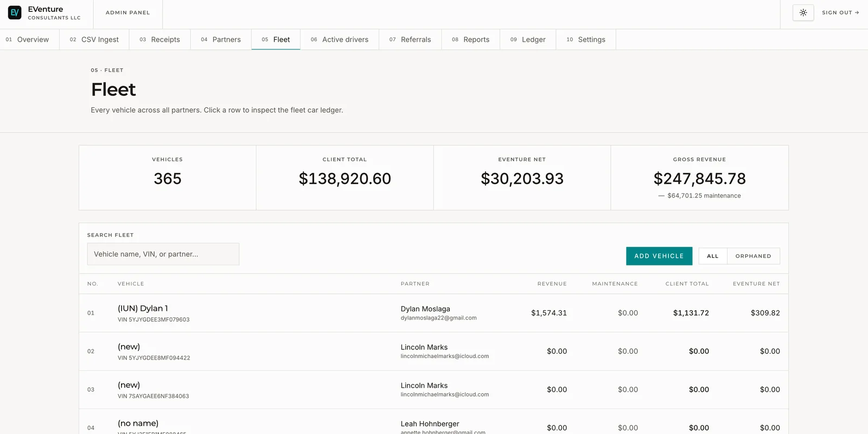
Task: Click the Vehicles count 365
Action: 168,178
